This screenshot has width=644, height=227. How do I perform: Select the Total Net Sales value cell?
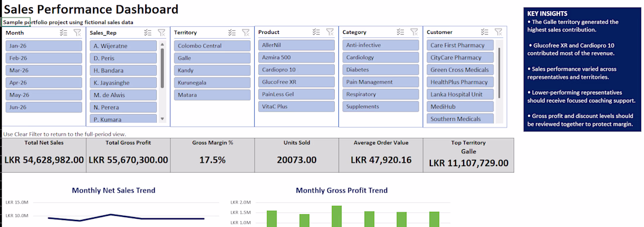pyautogui.click(x=44, y=160)
